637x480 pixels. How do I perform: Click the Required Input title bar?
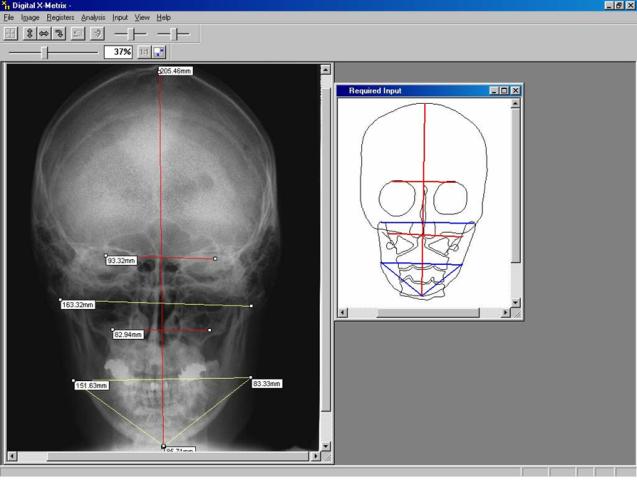[429, 91]
